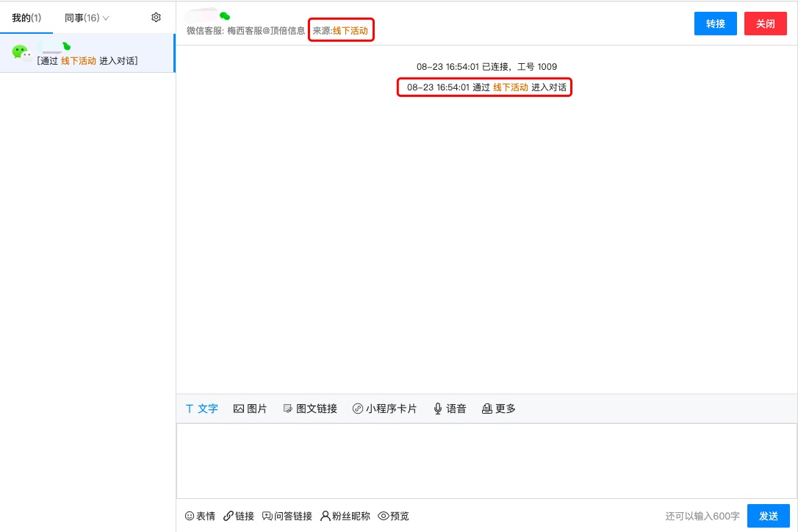Insert a 链接 hyperlink
The height and width of the screenshot is (532, 798).
coord(239,516)
